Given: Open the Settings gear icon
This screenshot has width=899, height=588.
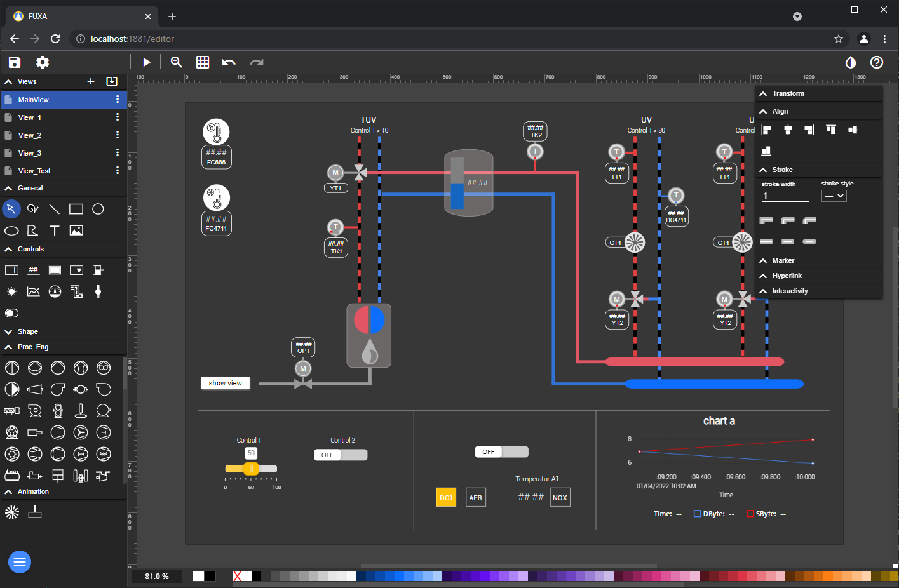Looking at the screenshot, I should point(42,62).
